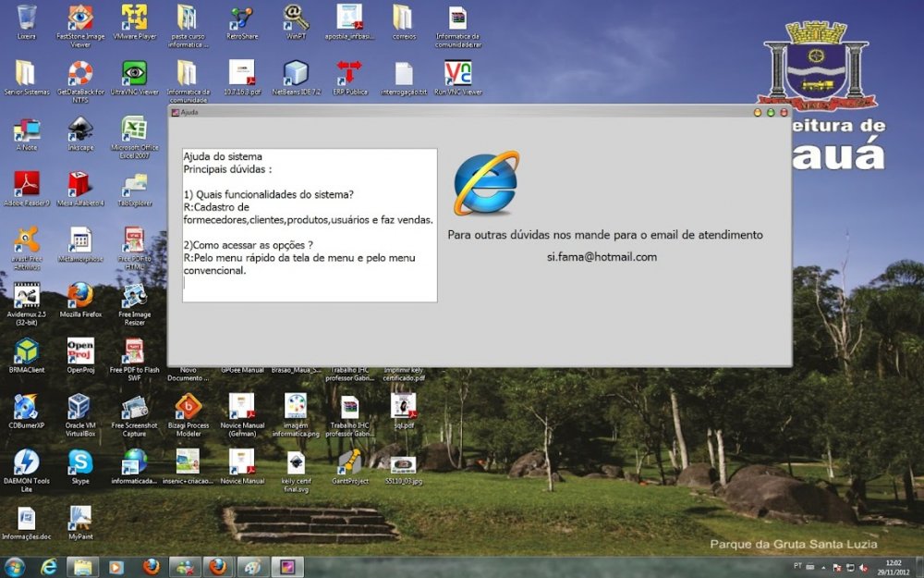
Task: Click the RetroShare desktop shortcut
Action: click(241, 18)
